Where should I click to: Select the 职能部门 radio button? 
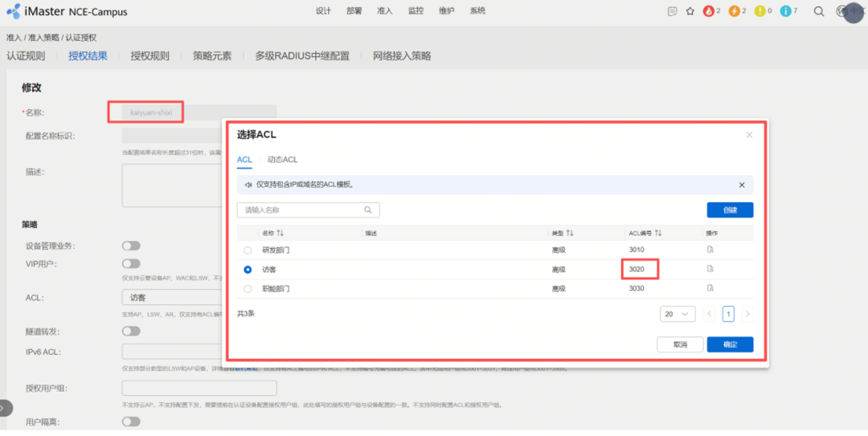(248, 289)
